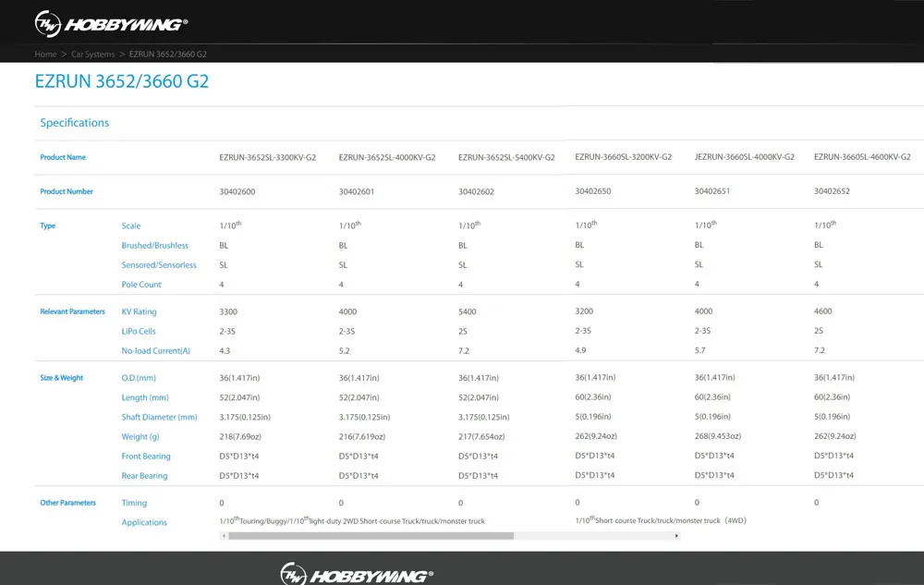The image size is (924, 585).
Task: Select the Specifications section heading
Action: point(74,123)
